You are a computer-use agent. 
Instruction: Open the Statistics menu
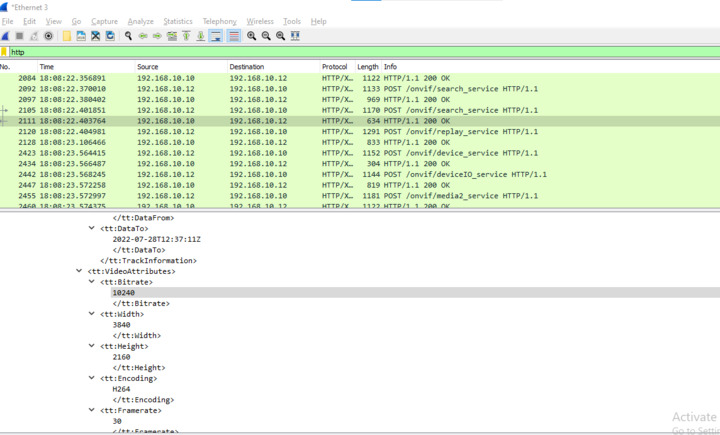178,21
